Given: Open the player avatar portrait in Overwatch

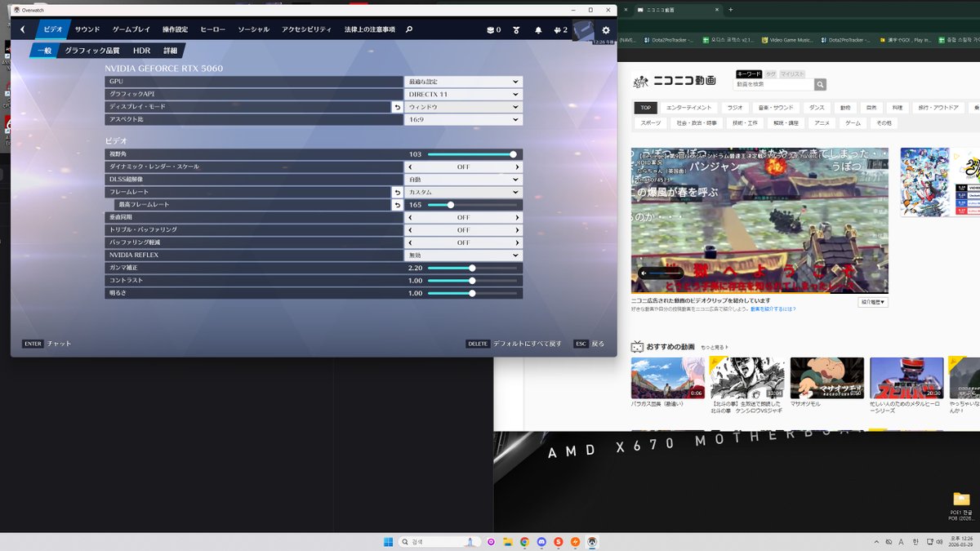Looking at the screenshot, I should click(582, 31).
